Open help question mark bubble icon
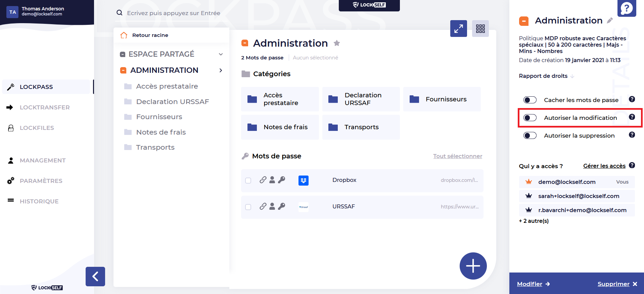Image resolution: width=644 pixels, height=294 pixels. pyautogui.click(x=627, y=8)
